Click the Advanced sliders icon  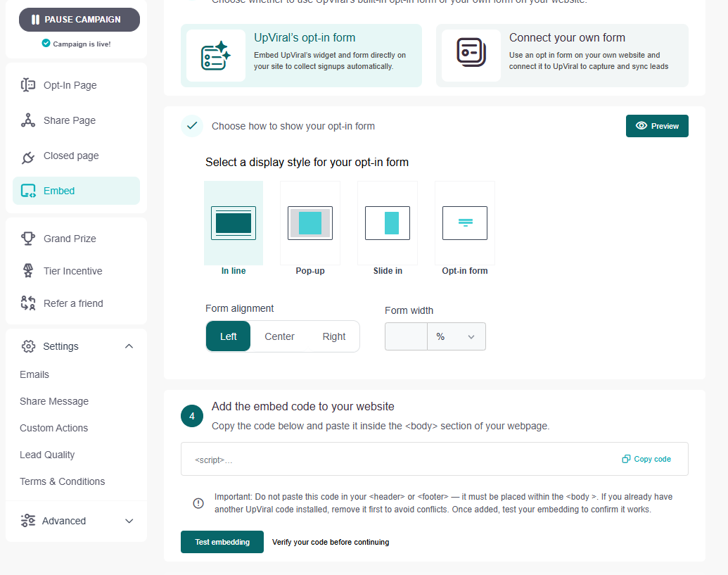28,521
